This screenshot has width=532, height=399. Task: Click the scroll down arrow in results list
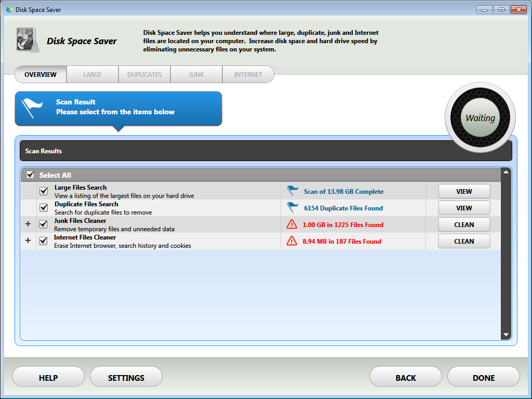[x=506, y=335]
